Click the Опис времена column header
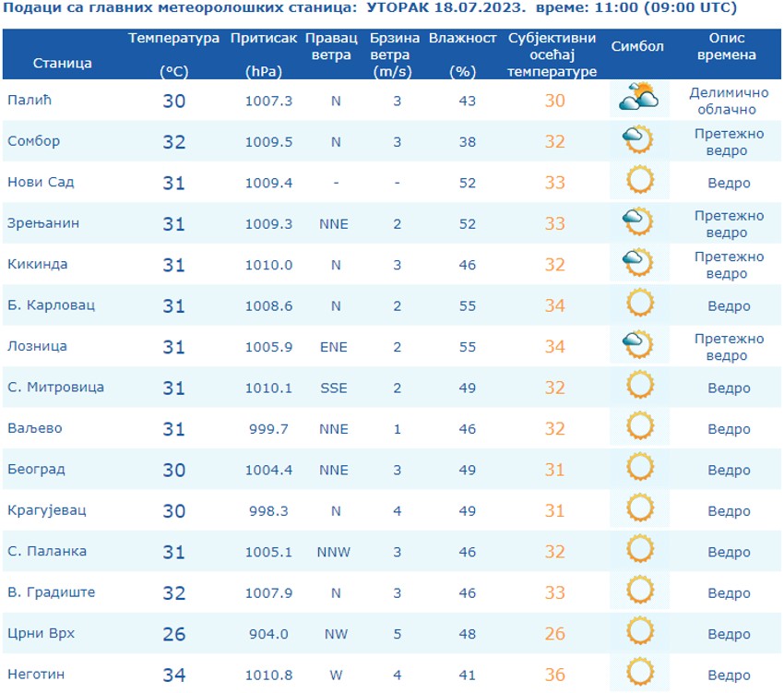The height and width of the screenshot is (693, 784). [x=727, y=46]
